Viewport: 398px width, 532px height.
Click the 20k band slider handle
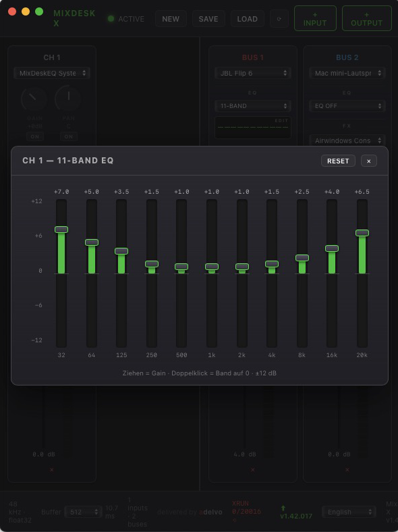tap(362, 233)
